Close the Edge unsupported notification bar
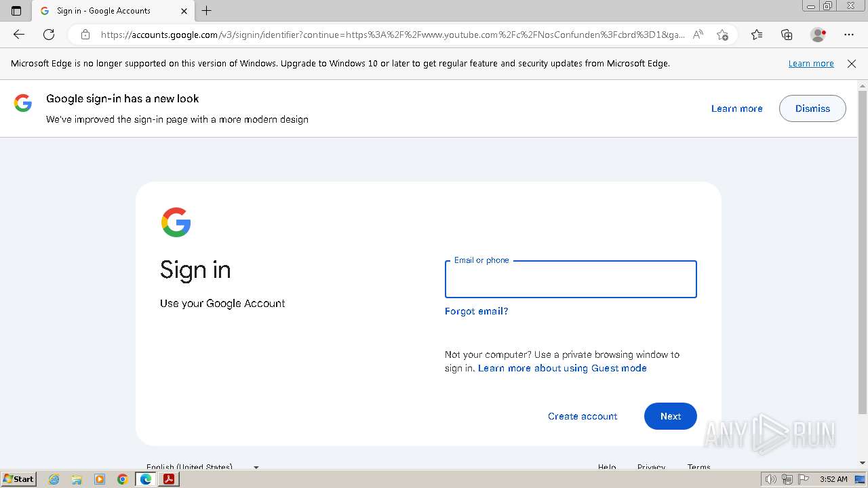This screenshot has width=868, height=488. (x=852, y=64)
